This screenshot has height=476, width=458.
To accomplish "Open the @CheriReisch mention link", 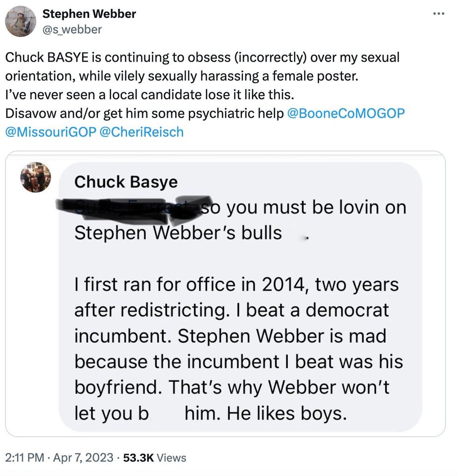I will (x=141, y=132).
